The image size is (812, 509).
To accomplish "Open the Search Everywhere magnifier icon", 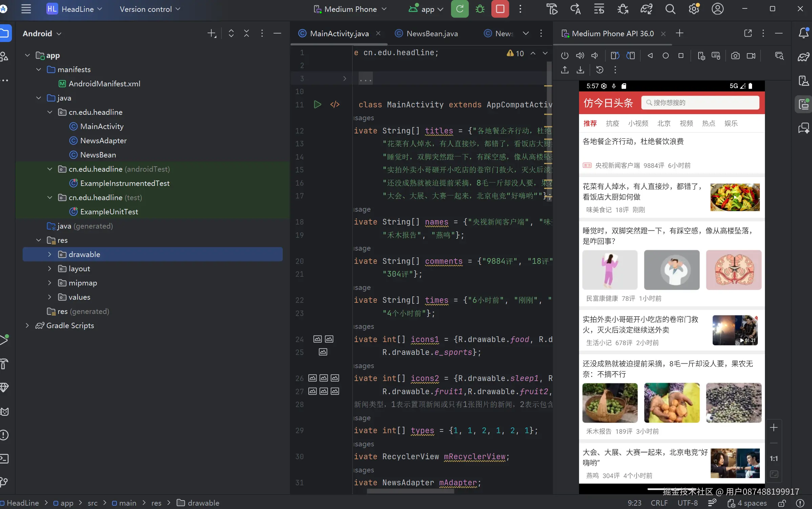I will 670,9.
